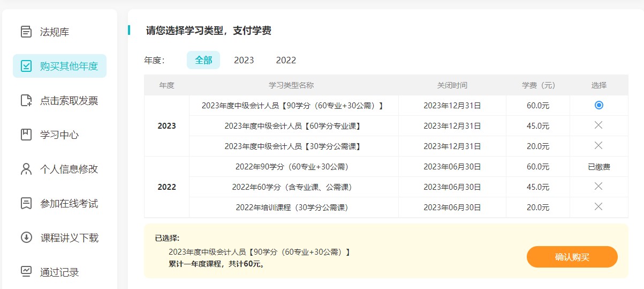Click the 学费（元） column header

pyautogui.click(x=539, y=85)
